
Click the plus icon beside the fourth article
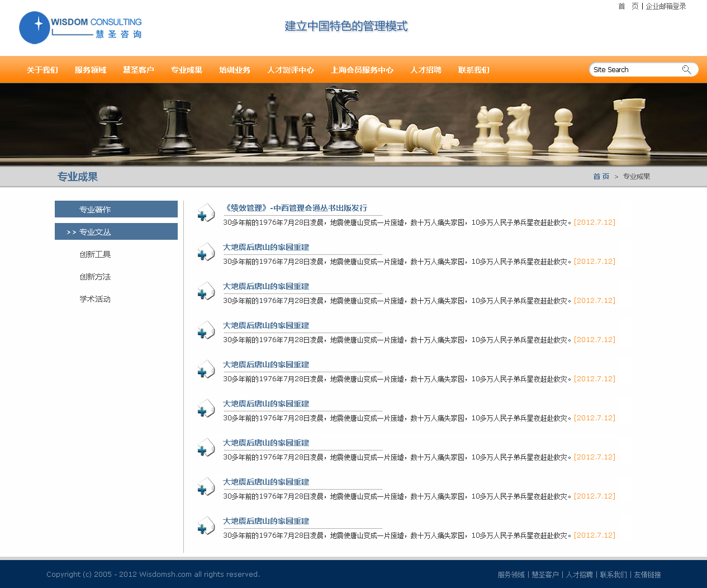click(x=206, y=331)
